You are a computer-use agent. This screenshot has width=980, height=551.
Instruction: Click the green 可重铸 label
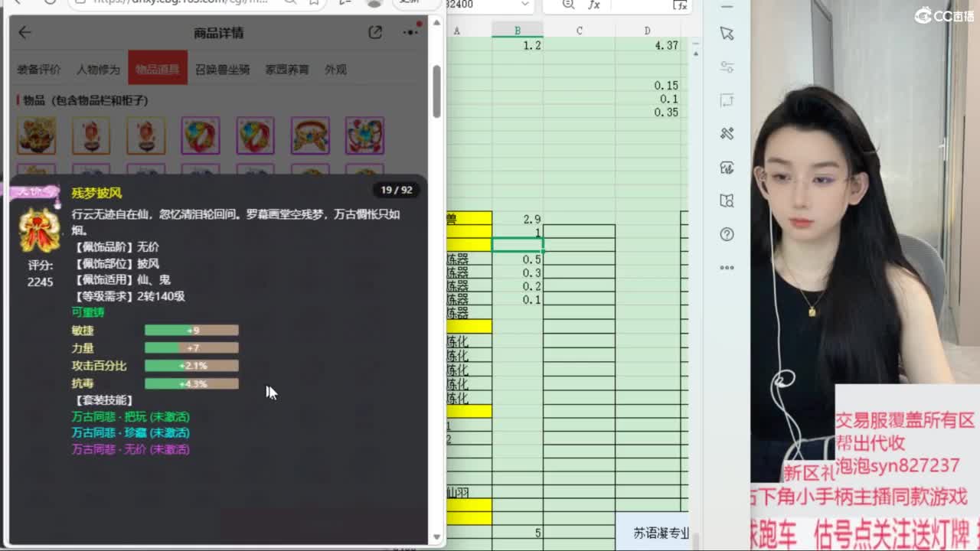88,312
